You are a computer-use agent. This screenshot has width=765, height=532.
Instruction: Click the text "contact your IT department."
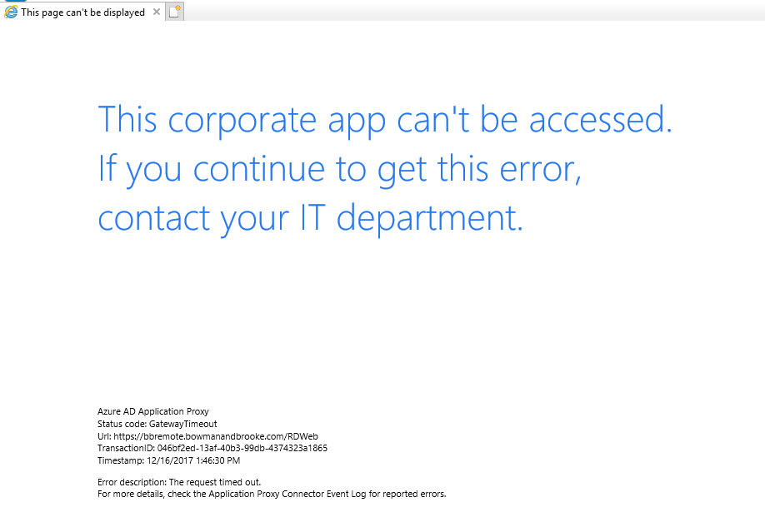(310, 218)
